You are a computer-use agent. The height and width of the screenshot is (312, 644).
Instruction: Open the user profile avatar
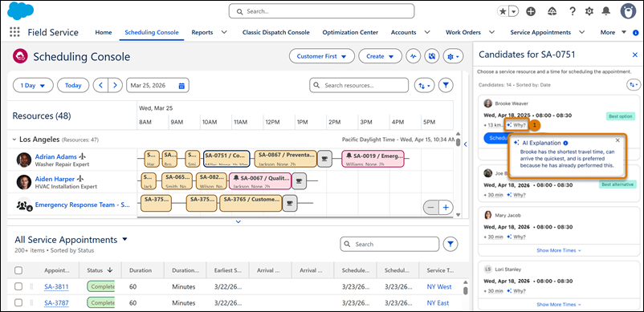pos(629,11)
